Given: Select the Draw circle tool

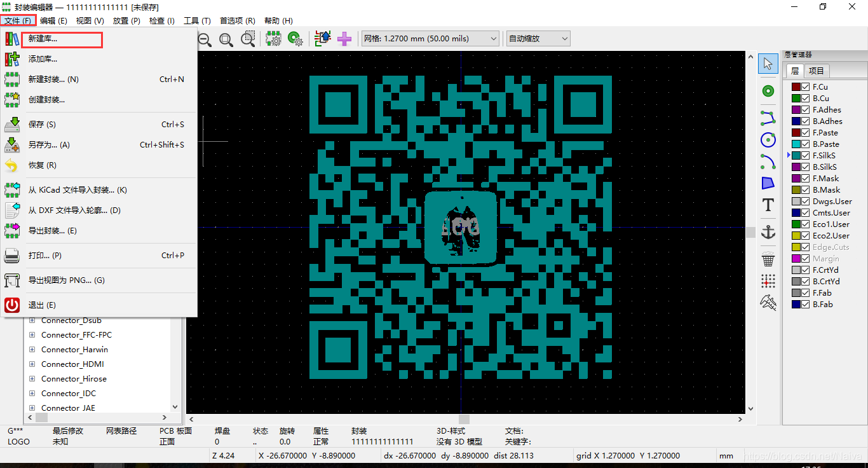Looking at the screenshot, I should [x=768, y=140].
